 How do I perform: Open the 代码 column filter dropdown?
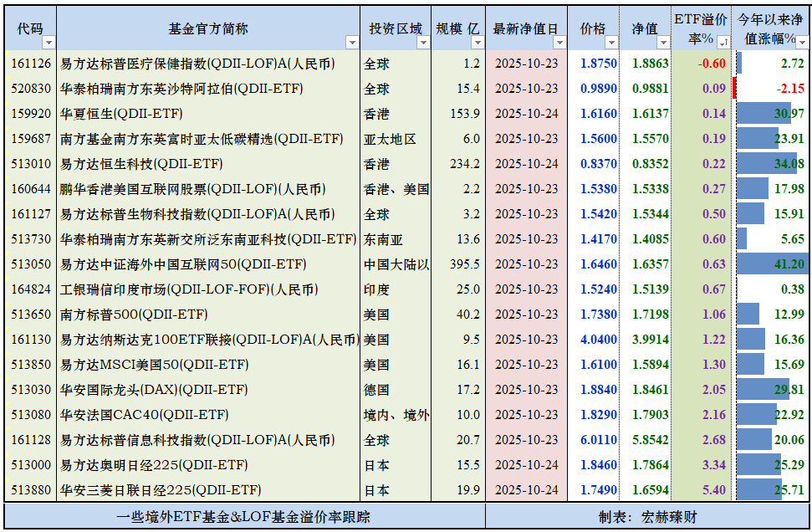point(49,43)
